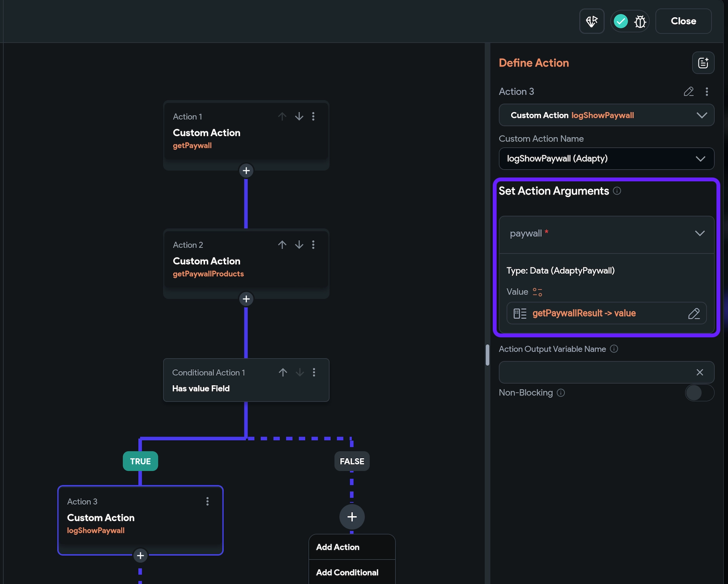Image resolution: width=728 pixels, height=584 pixels.
Task: Click the Action Output Variable Name field
Action: (596, 372)
